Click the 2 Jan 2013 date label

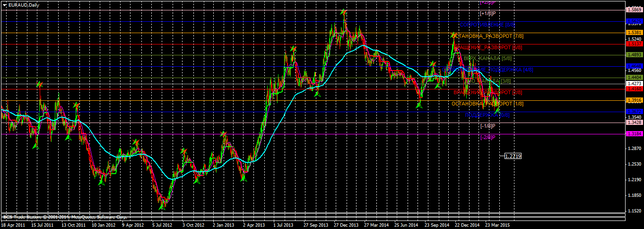[224, 225]
